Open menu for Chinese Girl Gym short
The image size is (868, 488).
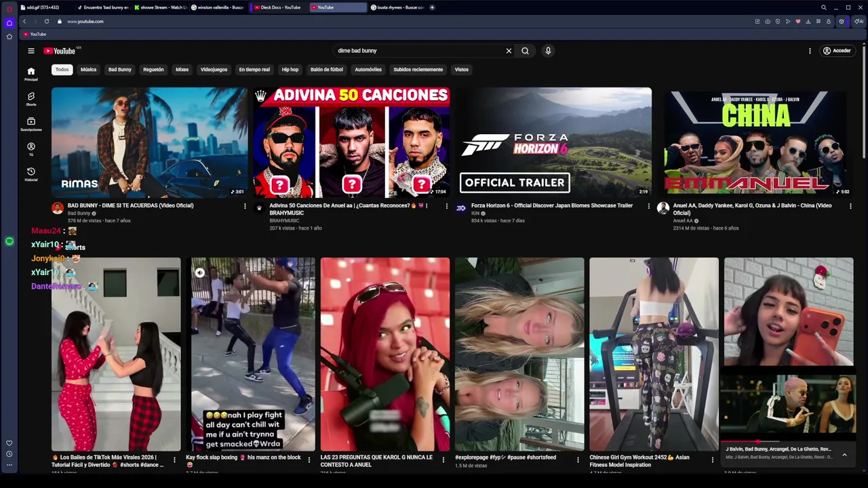point(712,460)
